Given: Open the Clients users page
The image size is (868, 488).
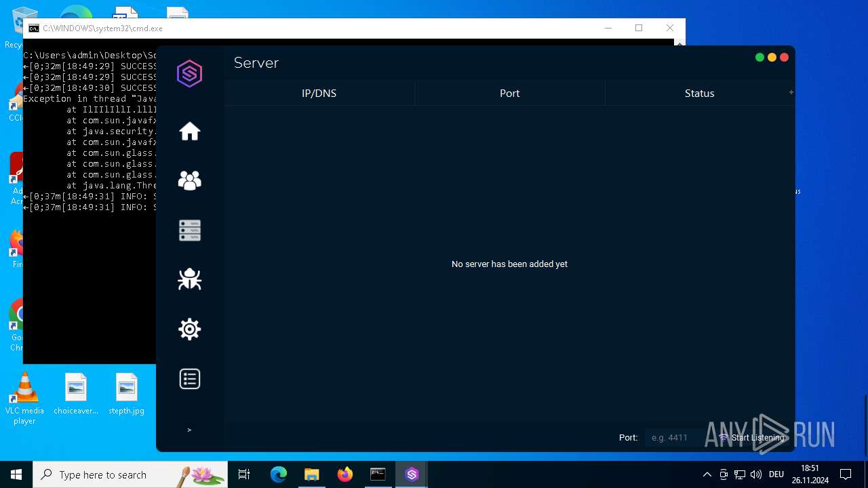Looking at the screenshot, I should tap(189, 180).
